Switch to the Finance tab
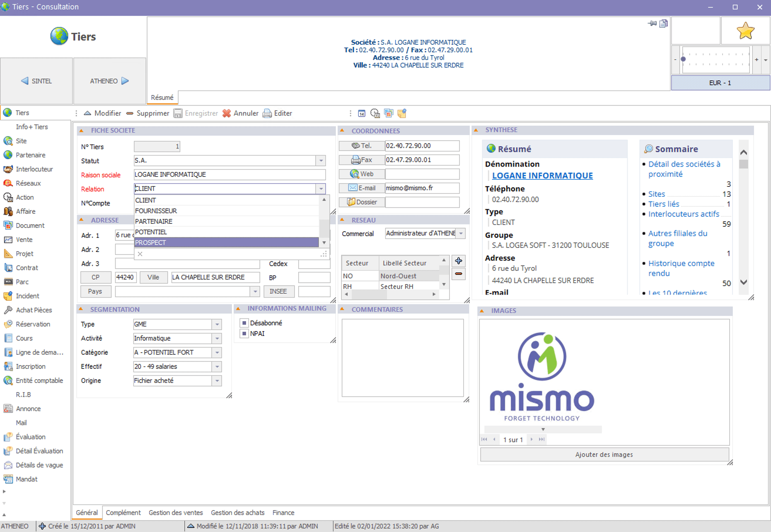771x532 pixels. [x=283, y=513]
